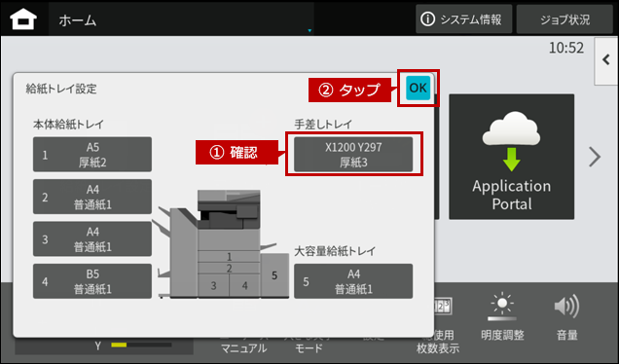
Task: Tap the large capacity tray 5 on printer image
Action: [x=274, y=275]
